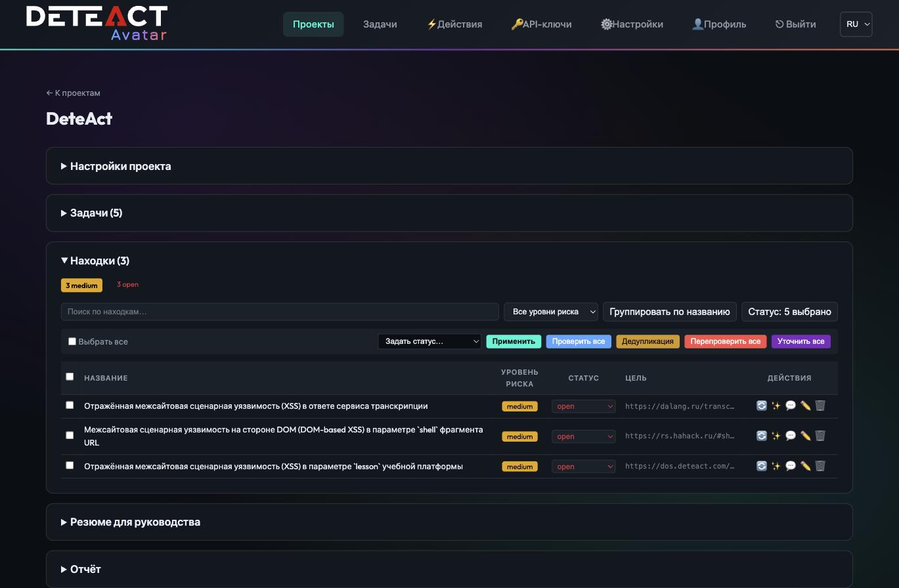Screen dimensions: 899x588
Task: Click sparkles icon for rs.hahack.ru finding
Action: tap(776, 436)
